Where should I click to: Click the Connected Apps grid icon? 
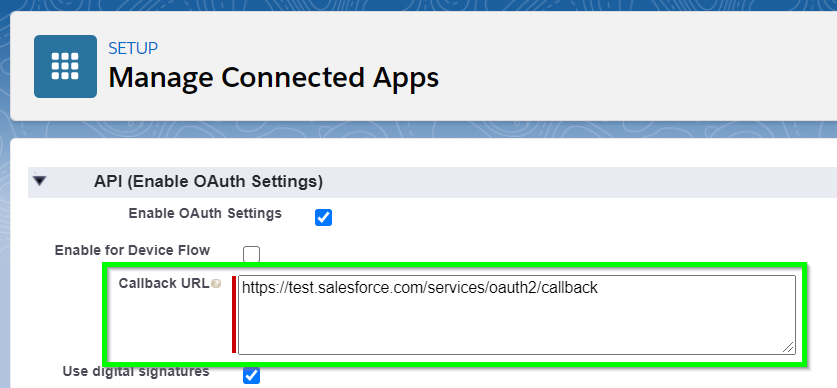point(65,66)
